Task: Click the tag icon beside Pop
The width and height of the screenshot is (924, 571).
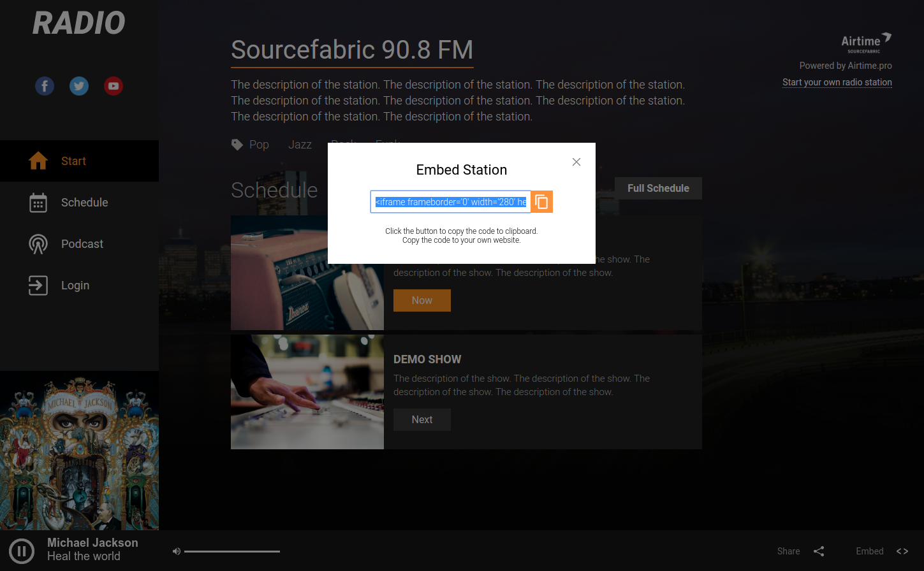Action: (x=237, y=145)
